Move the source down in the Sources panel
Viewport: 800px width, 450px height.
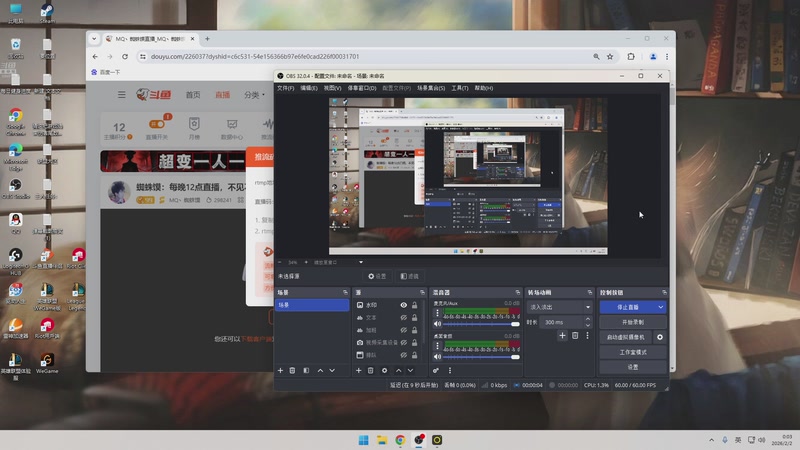coord(410,370)
